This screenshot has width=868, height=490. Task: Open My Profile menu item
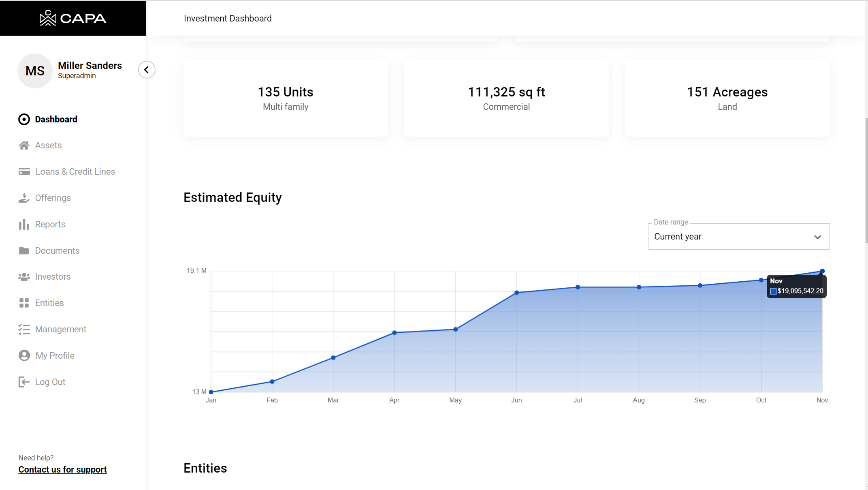[55, 355]
